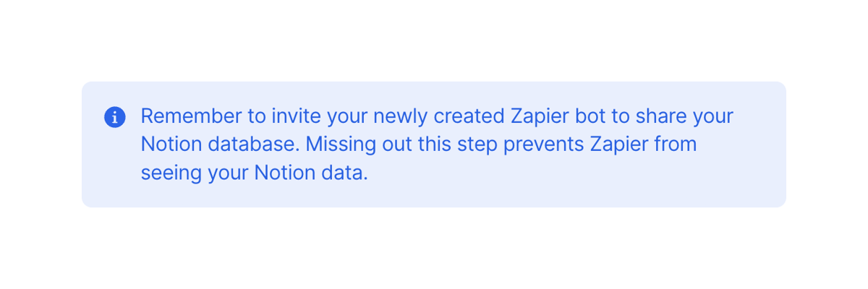Click the word "share" in the notice

tap(660, 116)
